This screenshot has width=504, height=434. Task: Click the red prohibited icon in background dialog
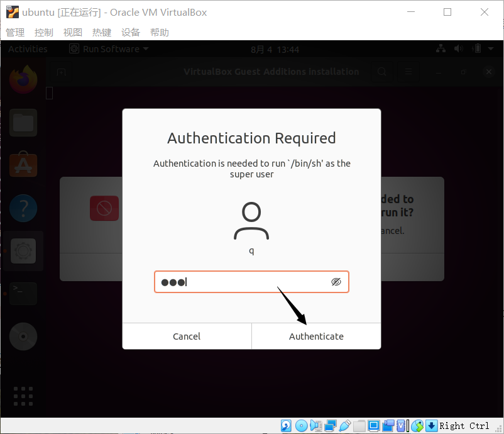[x=104, y=208]
